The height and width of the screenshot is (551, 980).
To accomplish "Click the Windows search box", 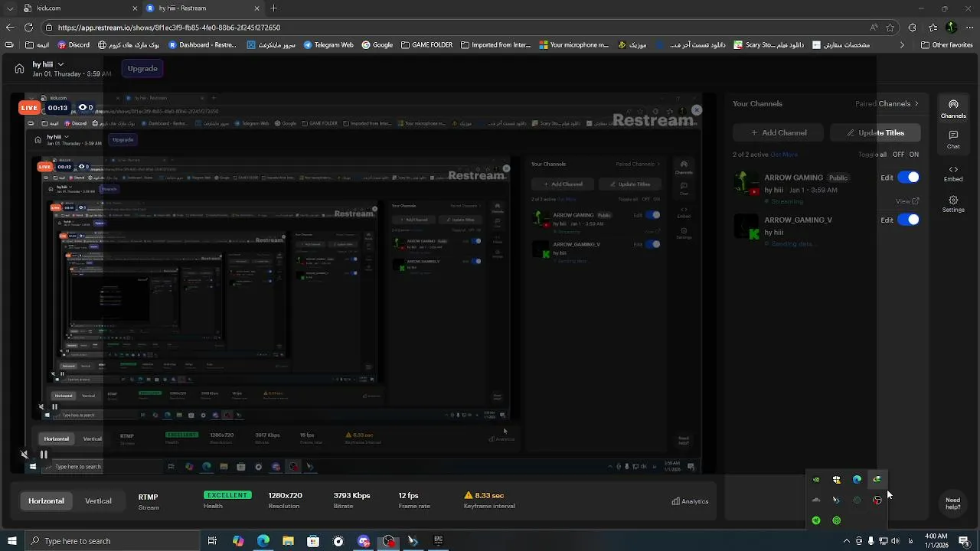I will (112, 541).
